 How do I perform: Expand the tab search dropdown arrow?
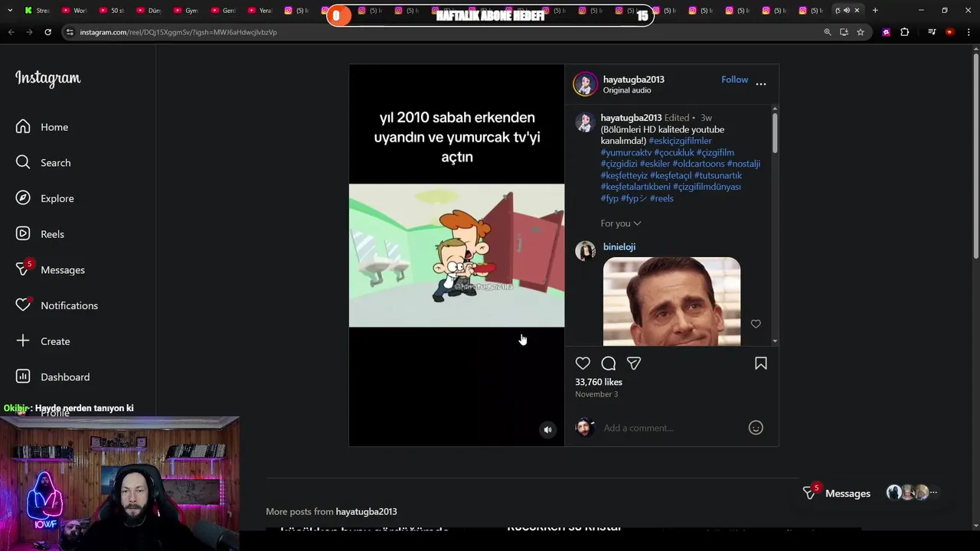tap(10, 10)
